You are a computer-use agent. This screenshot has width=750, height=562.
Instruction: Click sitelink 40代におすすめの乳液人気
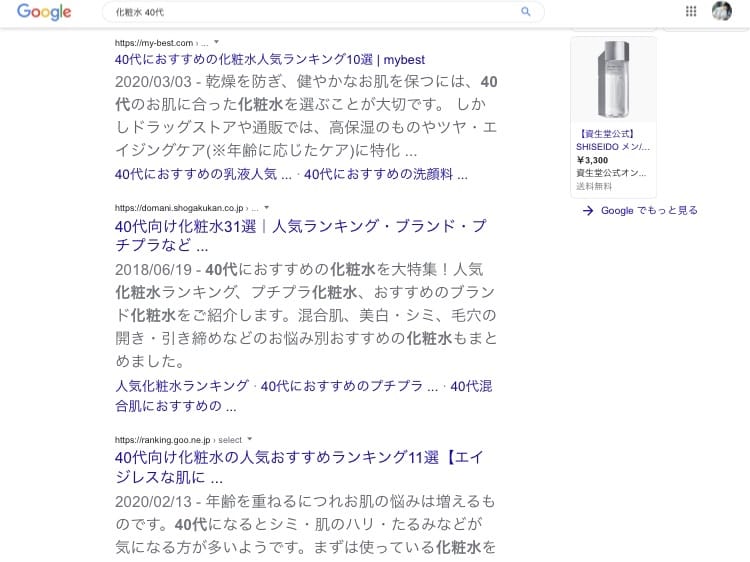click(195, 174)
